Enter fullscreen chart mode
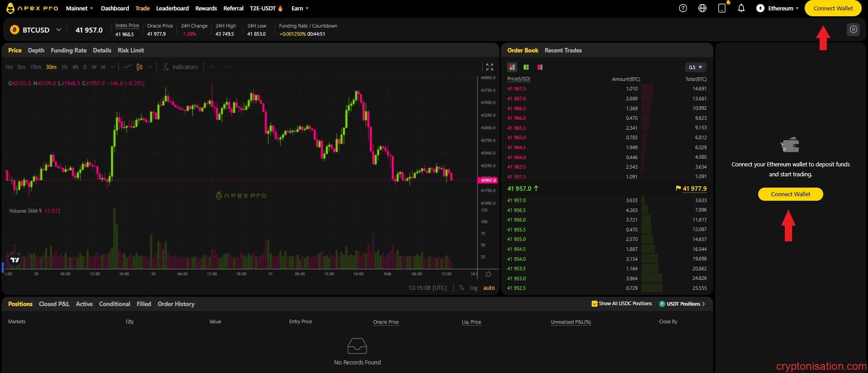The width and height of the screenshot is (868, 373). tap(489, 67)
